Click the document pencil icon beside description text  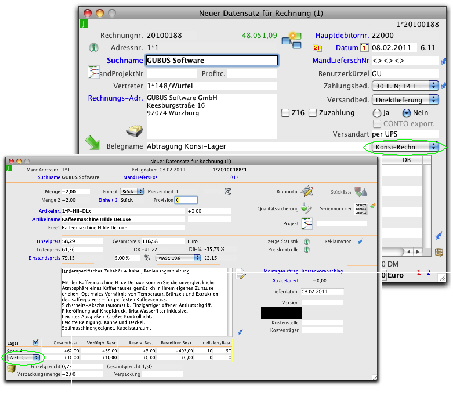[242, 273]
